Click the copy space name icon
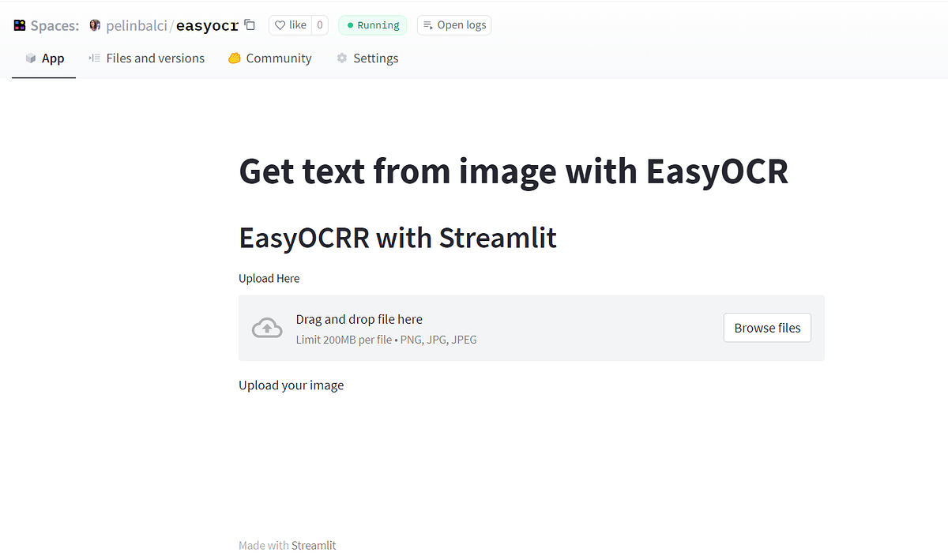The height and width of the screenshot is (560, 948). point(249,24)
